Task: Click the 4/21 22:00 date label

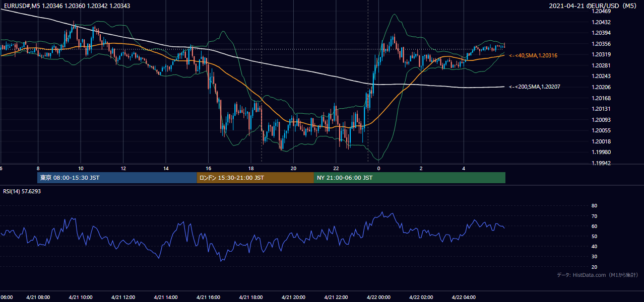Action: pos(336,297)
